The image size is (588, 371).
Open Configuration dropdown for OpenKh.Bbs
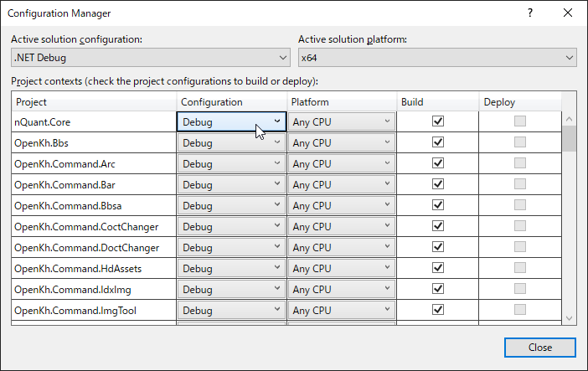[231, 142]
